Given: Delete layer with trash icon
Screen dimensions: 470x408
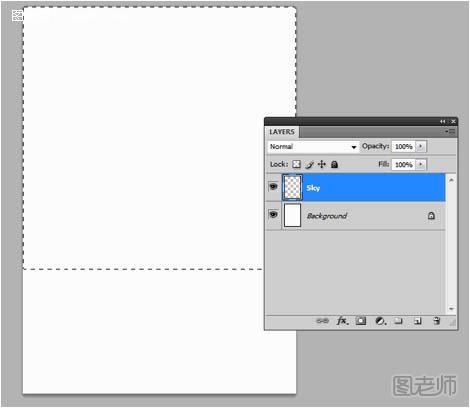Looking at the screenshot, I should 436,321.
